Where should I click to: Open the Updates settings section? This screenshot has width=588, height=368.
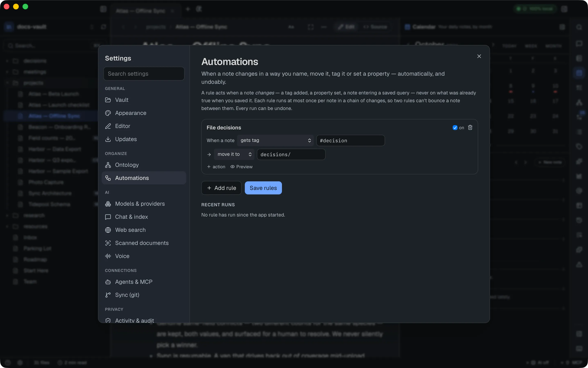[x=144, y=139]
